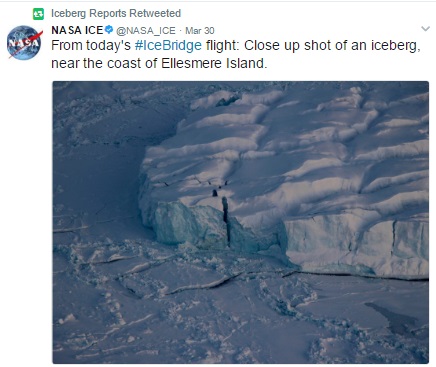Click the blue verified badge

(109, 30)
